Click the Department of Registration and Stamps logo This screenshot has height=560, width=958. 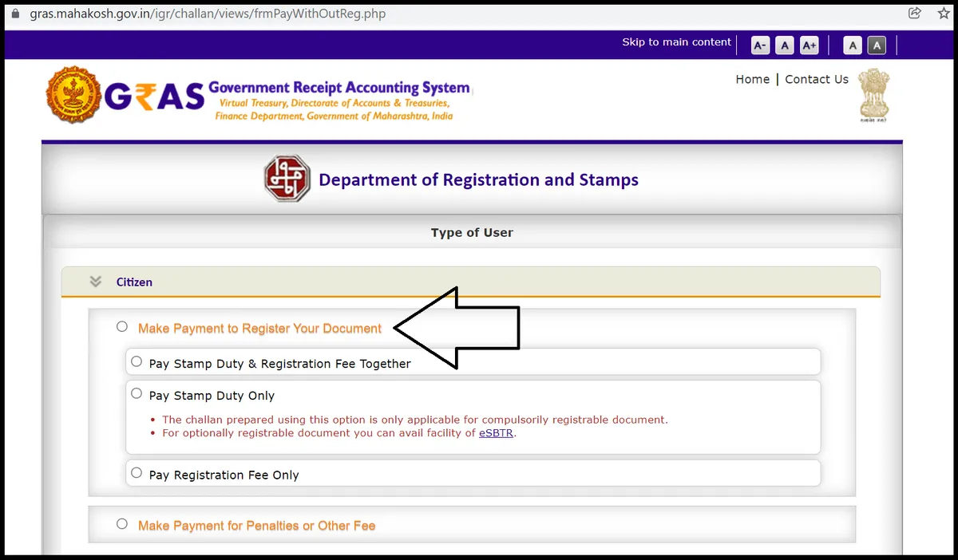[287, 179]
